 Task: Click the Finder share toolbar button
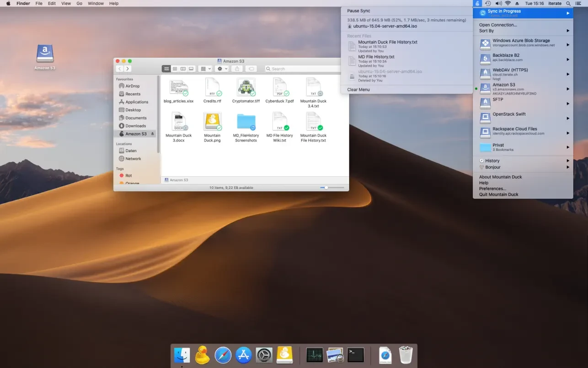(x=237, y=69)
